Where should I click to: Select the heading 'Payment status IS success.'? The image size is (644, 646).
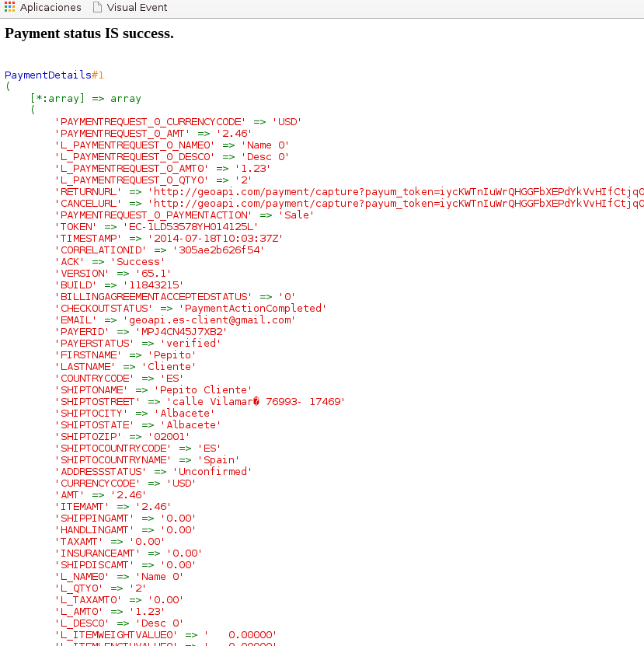click(89, 33)
